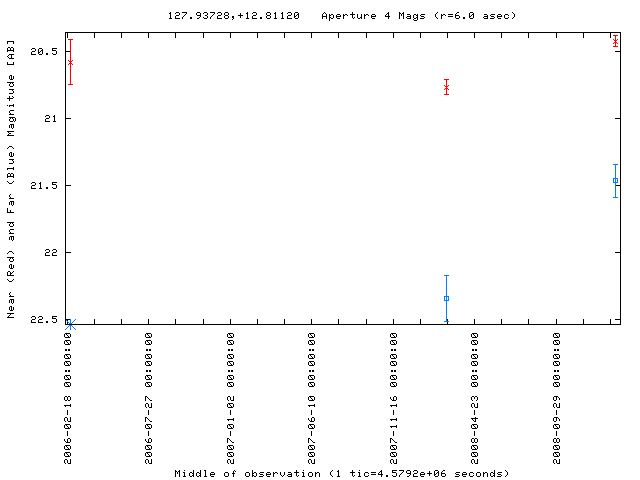
Task: Click the blue square marker near magnitude 22.35
Action: point(447,298)
